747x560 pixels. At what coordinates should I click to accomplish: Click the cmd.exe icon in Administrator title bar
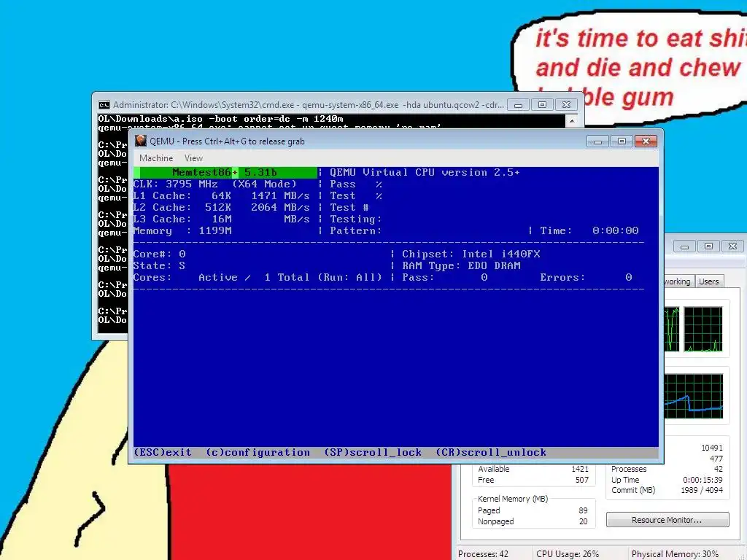pos(104,105)
